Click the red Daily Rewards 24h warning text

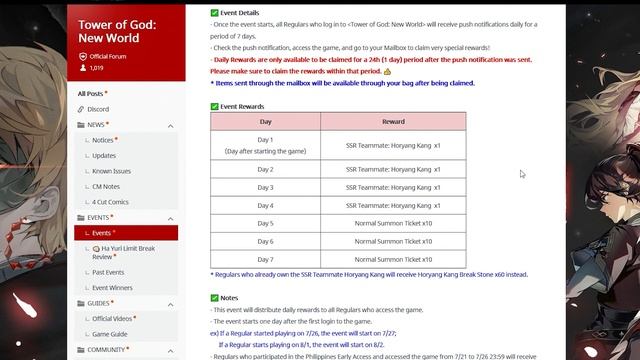tap(371, 65)
